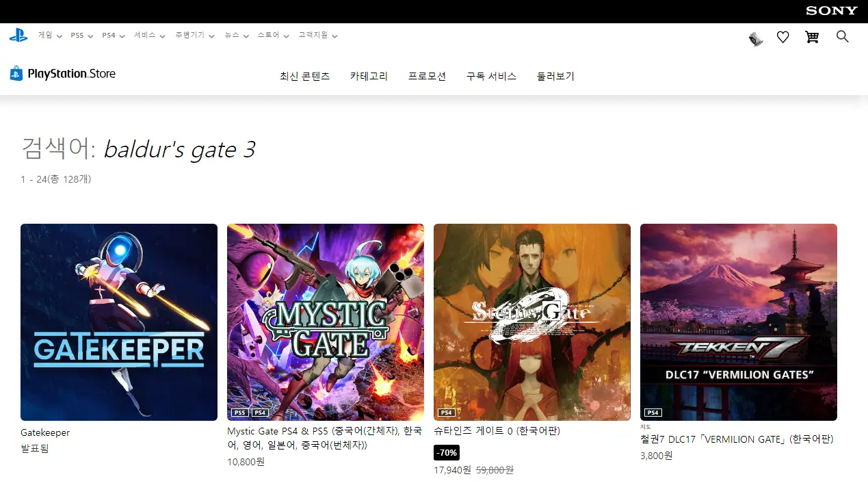Open the 슈타인즈 게이트 0 product page
Image resolution: width=868 pixels, height=481 pixels.
pos(497,431)
